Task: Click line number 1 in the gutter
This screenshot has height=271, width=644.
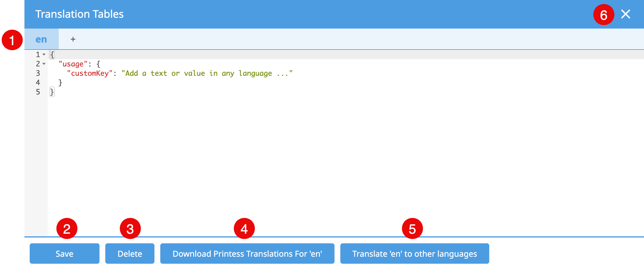Action: click(37, 54)
